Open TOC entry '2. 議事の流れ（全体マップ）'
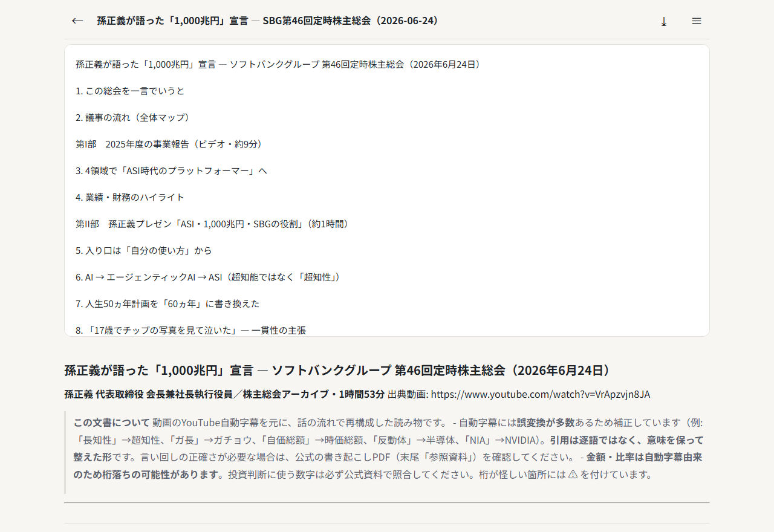The width and height of the screenshot is (774, 532). tap(133, 117)
